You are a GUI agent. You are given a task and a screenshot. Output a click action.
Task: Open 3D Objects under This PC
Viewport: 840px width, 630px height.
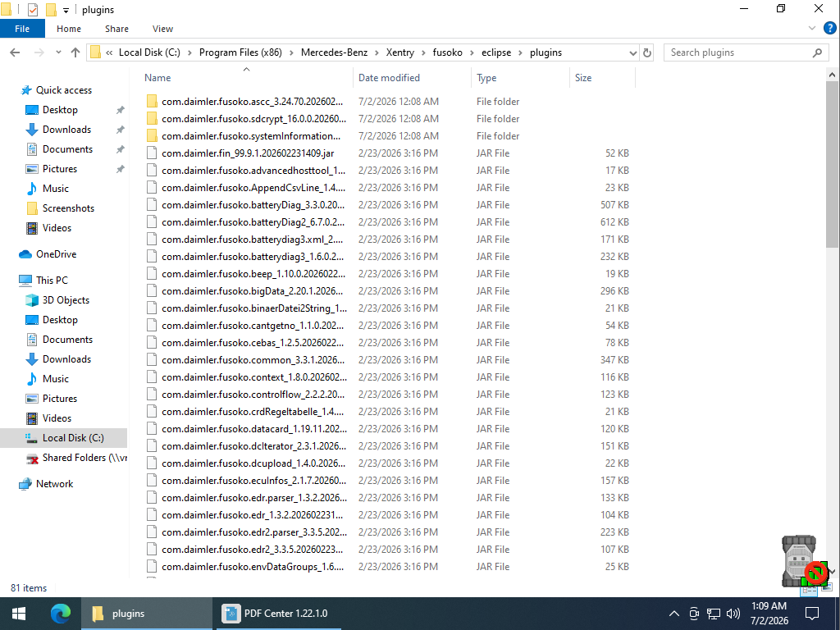[x=66, y=300]
